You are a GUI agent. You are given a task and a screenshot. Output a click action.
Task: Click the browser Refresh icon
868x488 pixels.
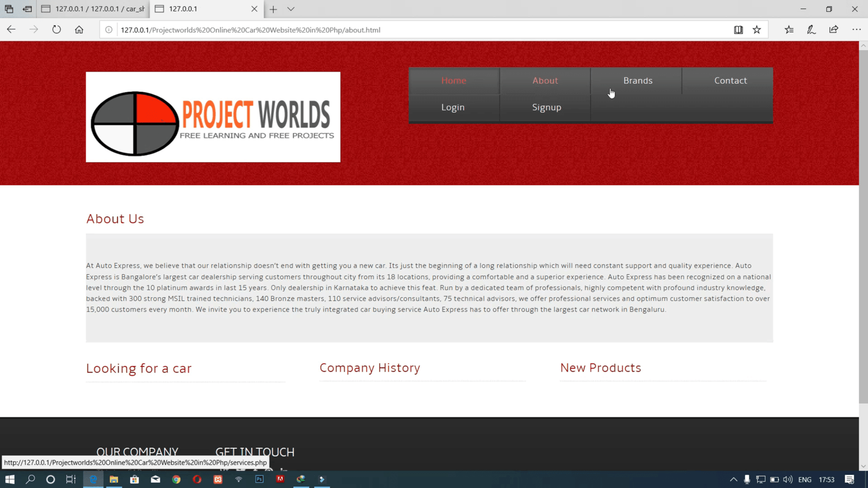pyautogui.click(x=56, y=30)
